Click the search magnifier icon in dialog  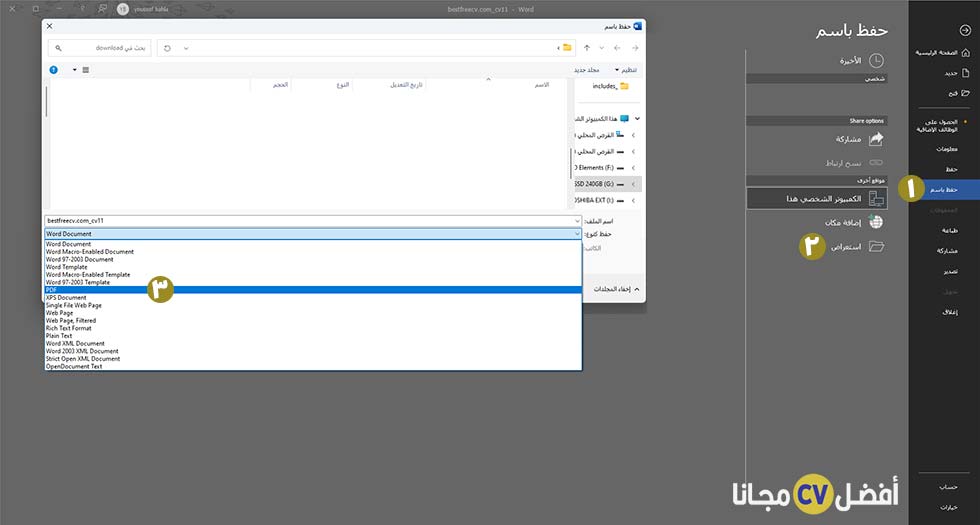[59, 48]
